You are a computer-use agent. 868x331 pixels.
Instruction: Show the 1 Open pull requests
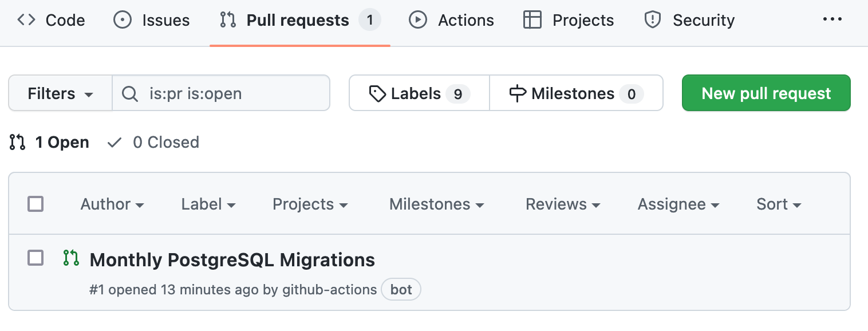[49, 142]
